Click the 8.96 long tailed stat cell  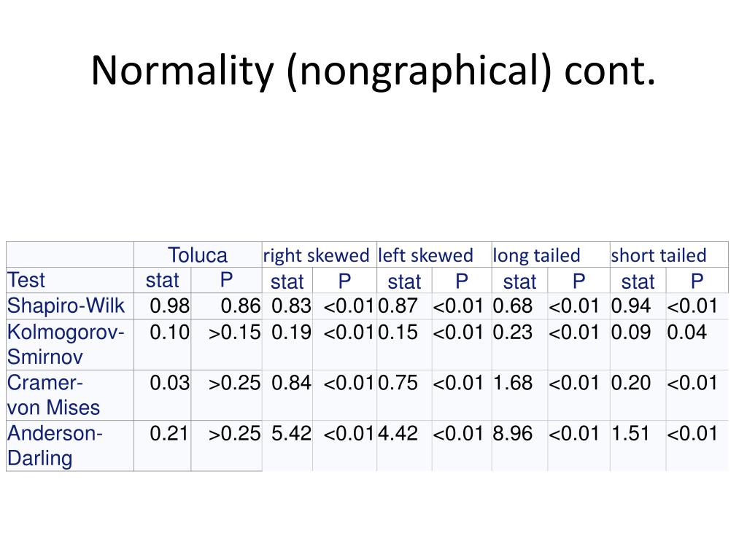[x=513, y=434]
